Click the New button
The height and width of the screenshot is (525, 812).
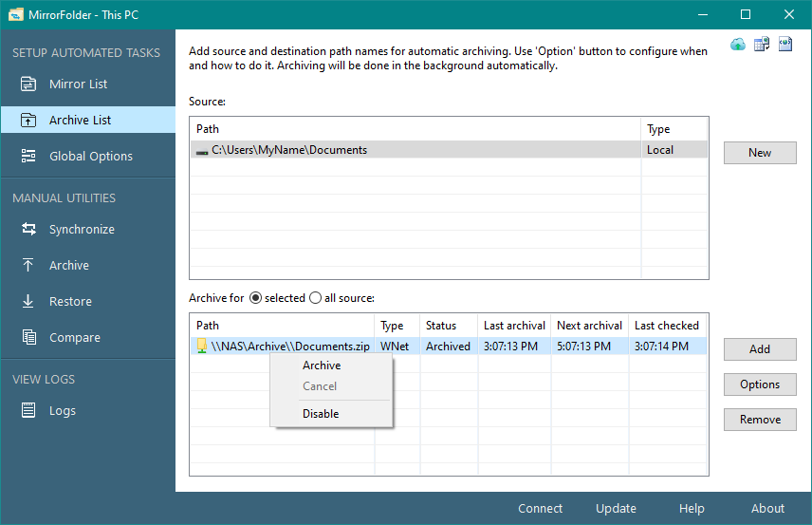click(x=760, y=153)
